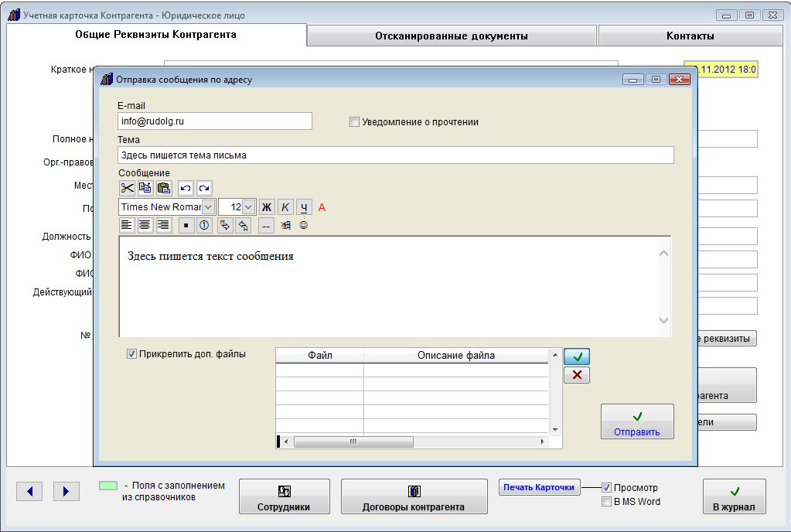791x532 pixels.
Task: Toggle bold formatting button Ж
Action: point(267,207)
